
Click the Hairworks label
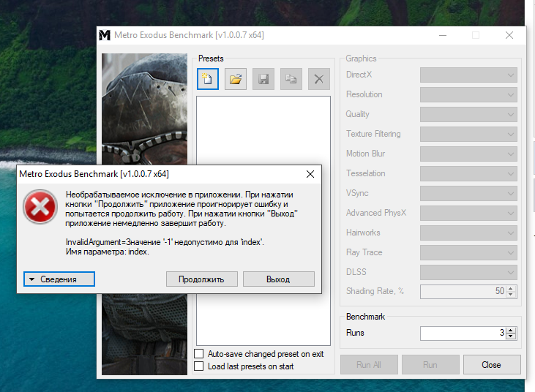point(363,233)
